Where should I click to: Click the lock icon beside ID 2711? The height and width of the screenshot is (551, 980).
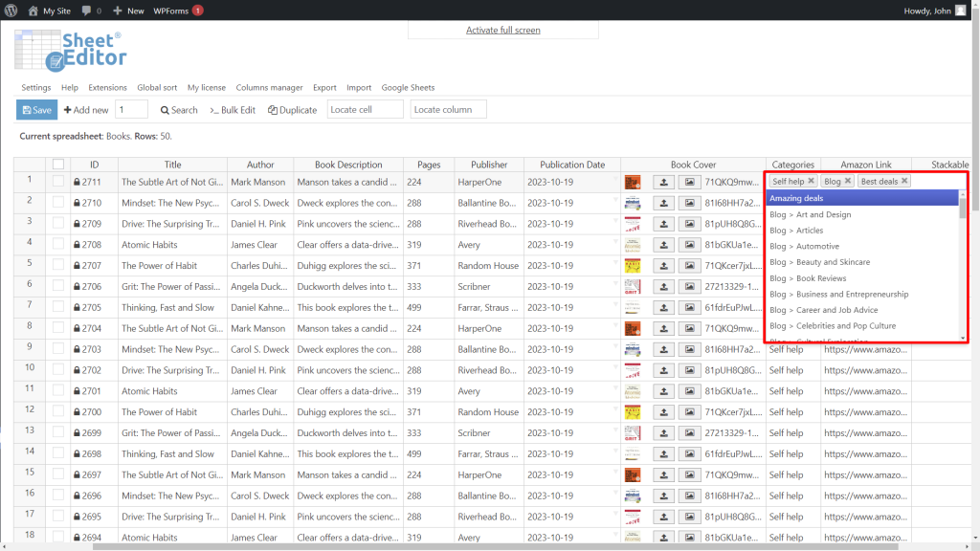[77, 182]
